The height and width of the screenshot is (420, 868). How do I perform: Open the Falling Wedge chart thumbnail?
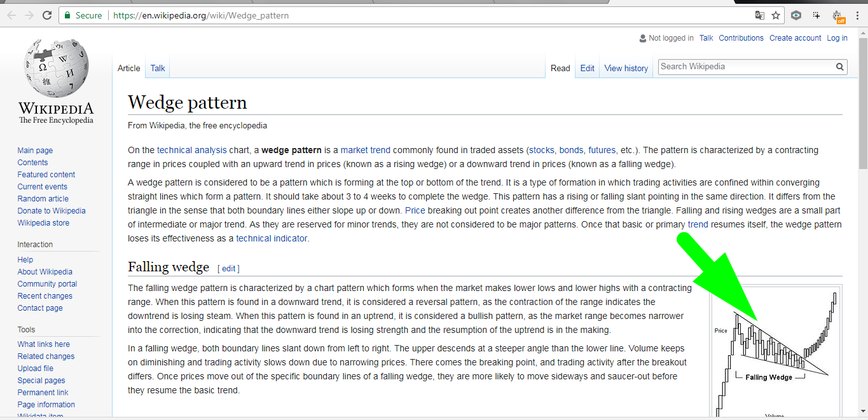[x=776, y=351]
